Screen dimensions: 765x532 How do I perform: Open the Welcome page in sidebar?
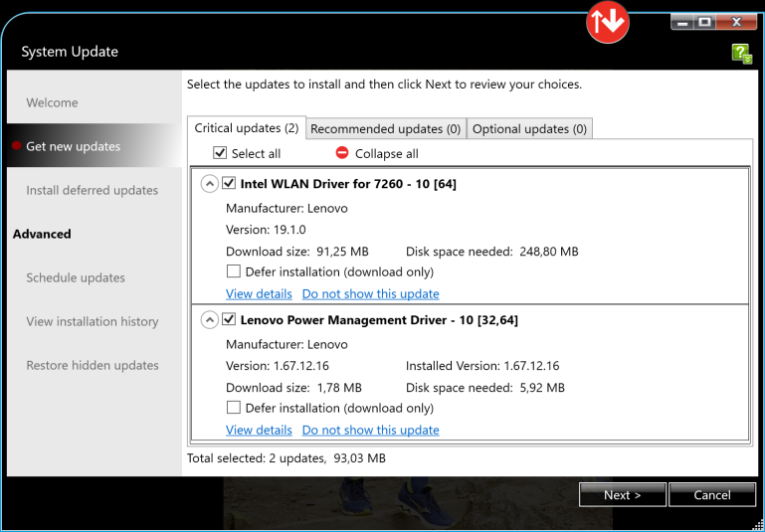52,102
